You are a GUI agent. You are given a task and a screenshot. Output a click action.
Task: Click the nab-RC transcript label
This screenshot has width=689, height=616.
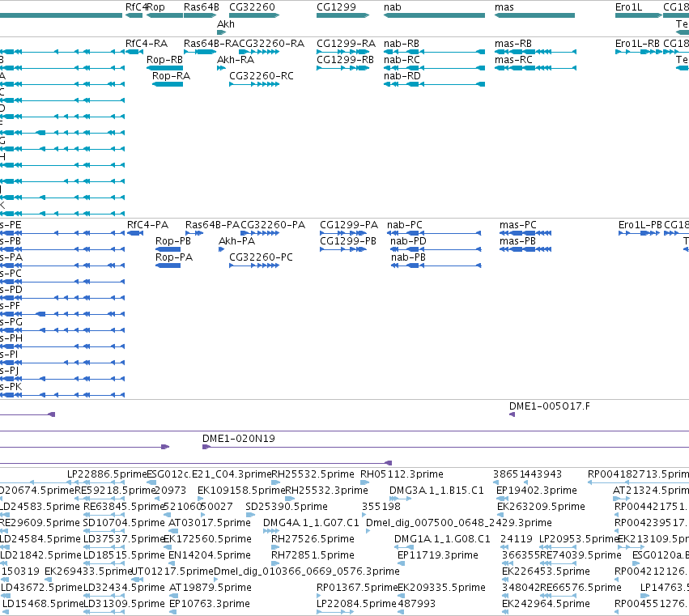point(402,60)
